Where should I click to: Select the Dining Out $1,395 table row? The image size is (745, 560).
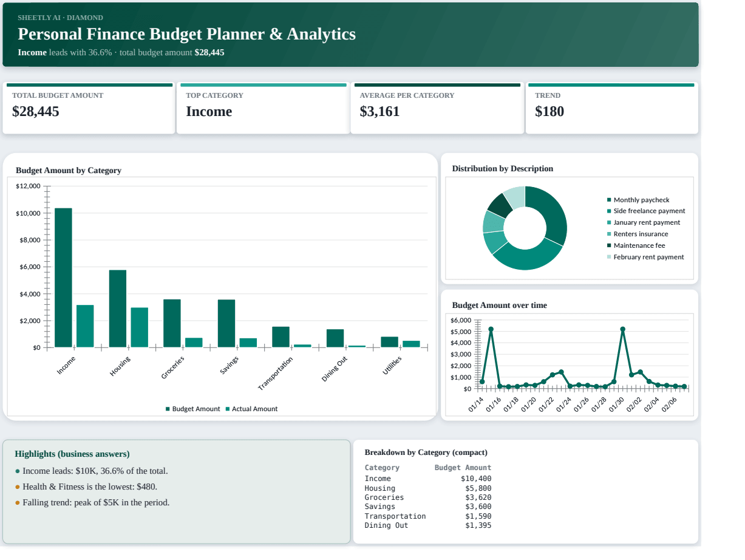click(x=428, y=525)
